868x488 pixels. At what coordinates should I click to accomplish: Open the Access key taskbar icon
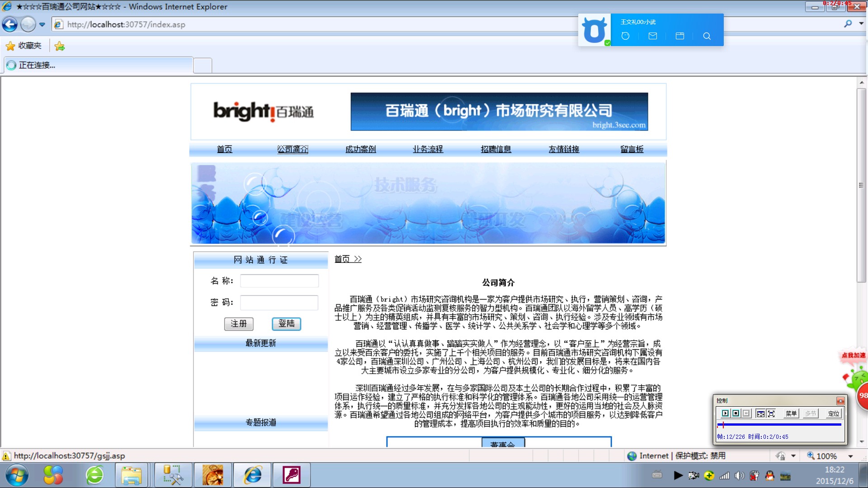292,475
